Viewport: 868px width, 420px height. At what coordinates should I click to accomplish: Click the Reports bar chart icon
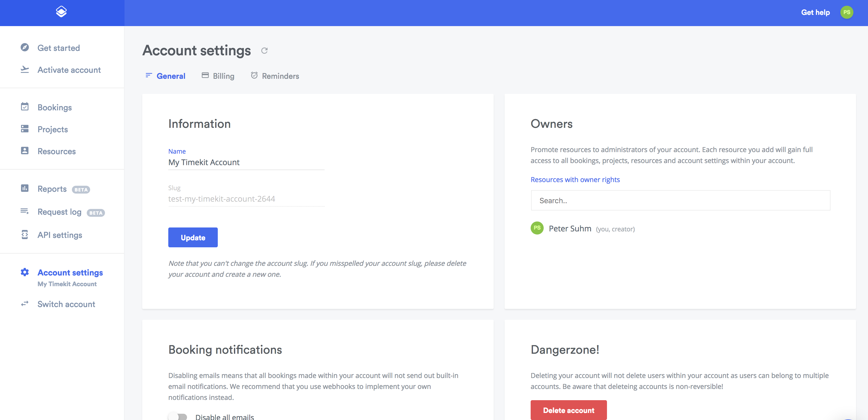(24, 188)
